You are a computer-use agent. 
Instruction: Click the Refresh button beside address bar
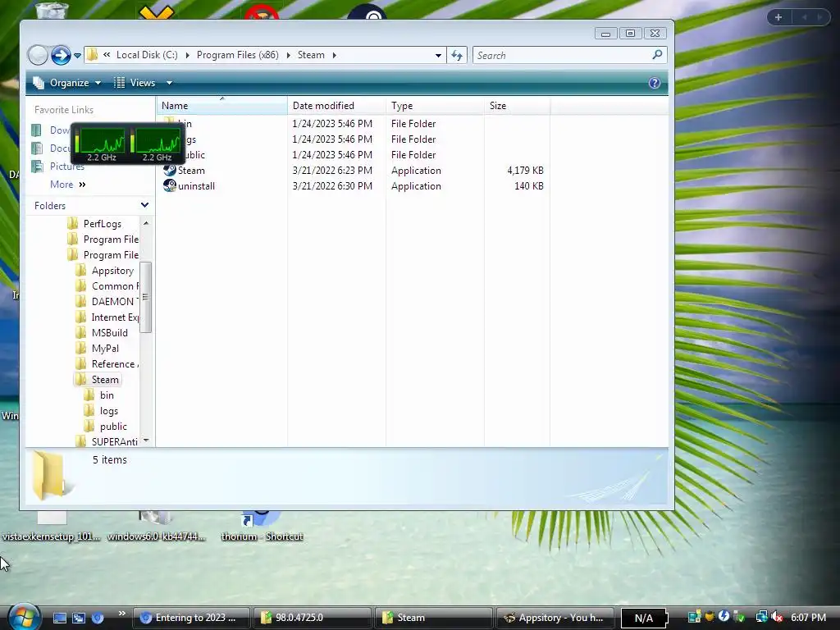pyautogui.click(x=457, y=55)
